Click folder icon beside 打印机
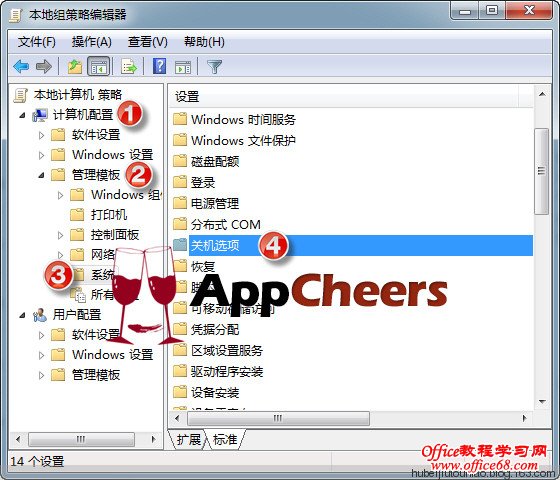The image size is (560, 480). click(77, 215)
